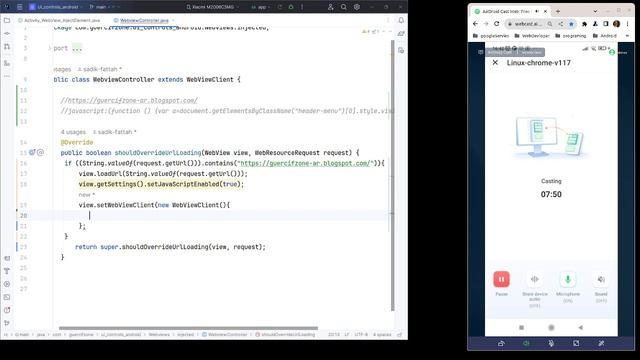Click the editor horizontal scrollbar

[188, 328]
